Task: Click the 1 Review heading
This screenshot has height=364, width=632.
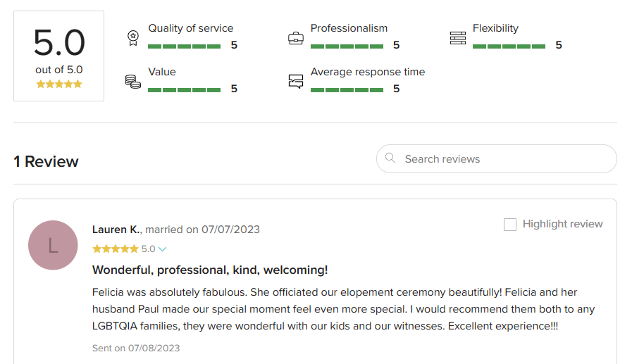Action: click(46, 161)
